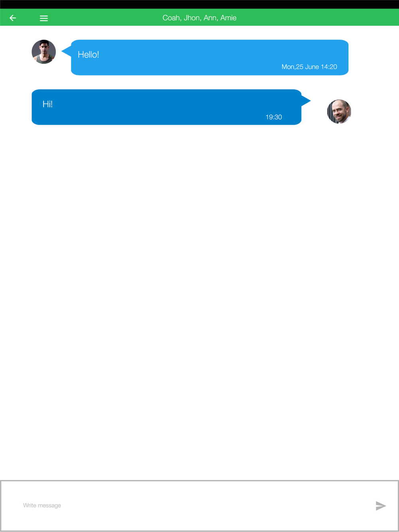The height and width of the screenshot is (532, 399).
Task: Open the bald bearded man's avatar
Action: pos(339,112)
